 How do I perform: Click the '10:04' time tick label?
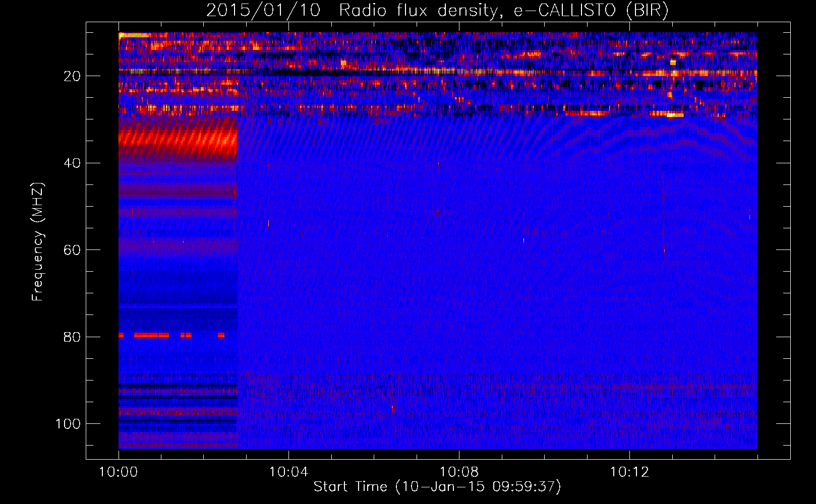[x=288, y=472]
